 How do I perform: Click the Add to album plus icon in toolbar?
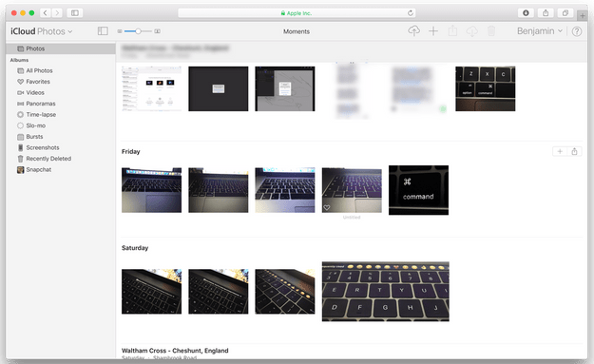point(433,31)
